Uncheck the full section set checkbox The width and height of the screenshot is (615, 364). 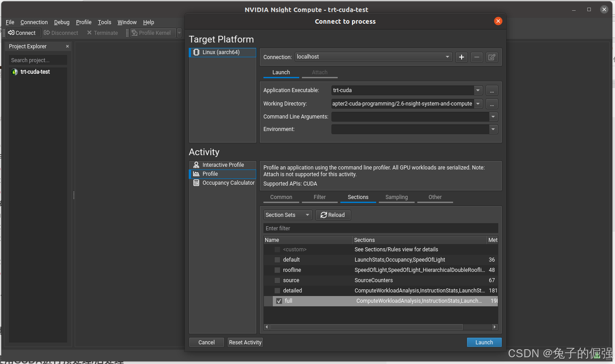click(x=279, y=301)
